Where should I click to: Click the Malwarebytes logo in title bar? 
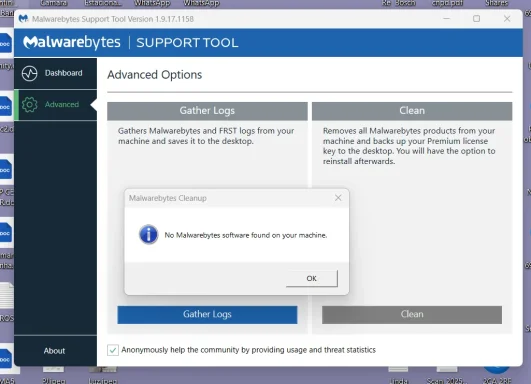pyautogui.click(x=23, y=19)
